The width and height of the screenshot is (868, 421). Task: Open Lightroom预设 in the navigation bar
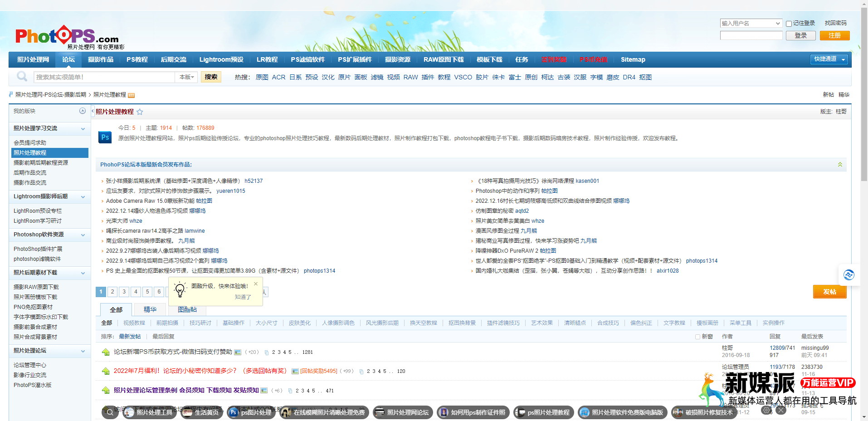point(221,59)
